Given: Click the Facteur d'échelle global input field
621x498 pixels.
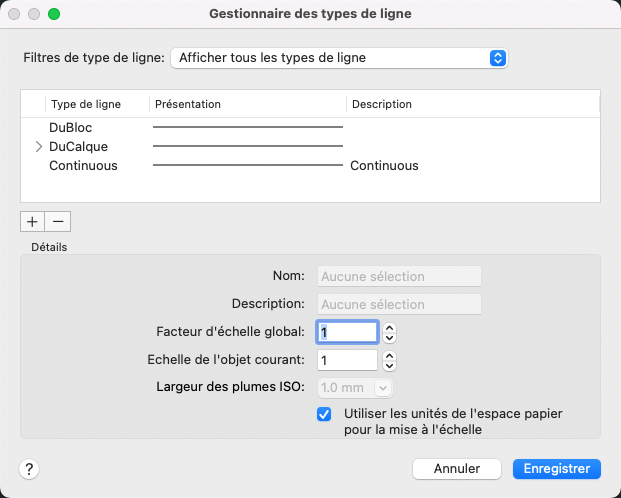Looking at the screenshot, I should 347,332.
